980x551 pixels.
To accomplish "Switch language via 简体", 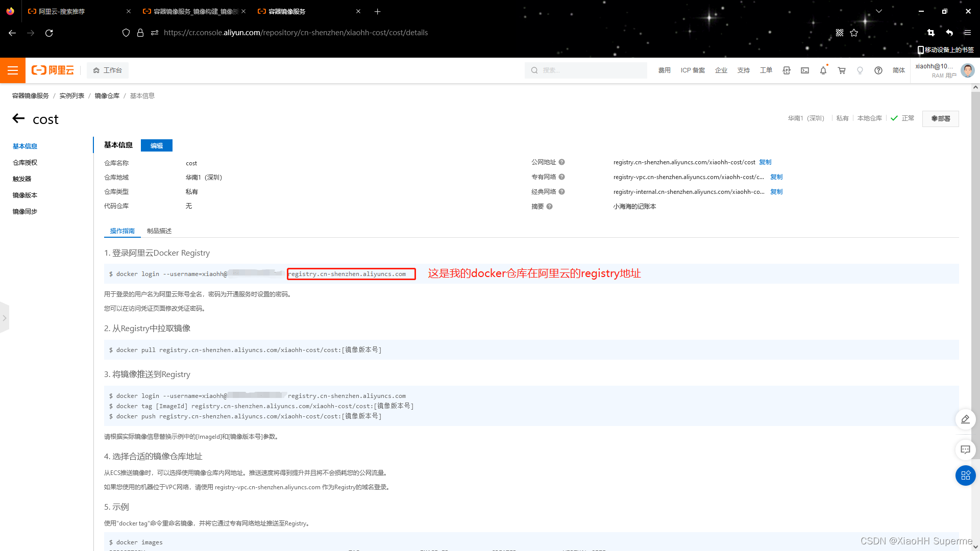I will click(x=899, y=70).
